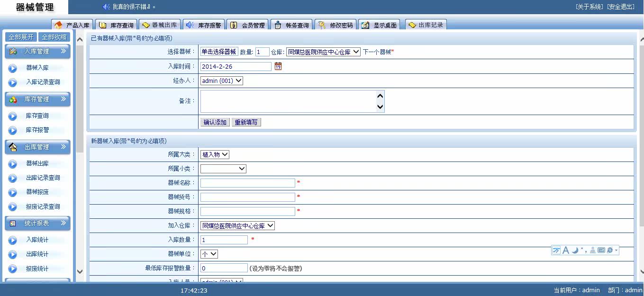Switch to the 器械出库 tab
Viewport: 644px width, 296px height.
point(160,25)
